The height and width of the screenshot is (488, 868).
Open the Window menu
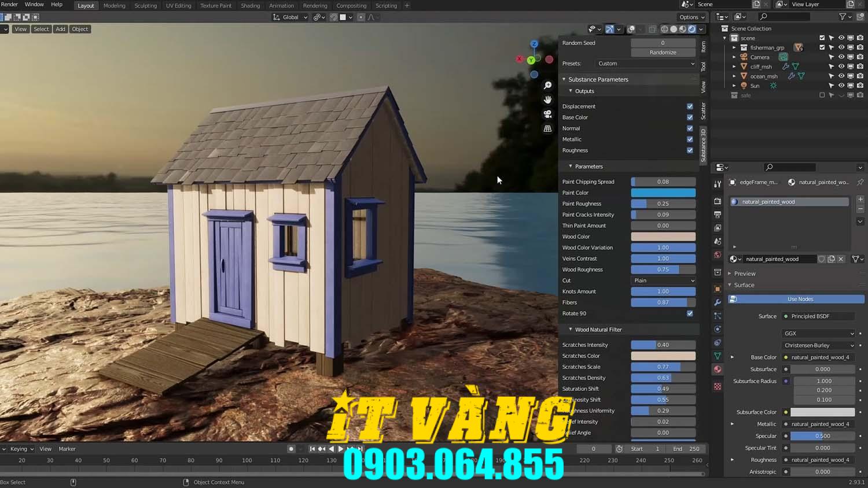tap(34, 4)
